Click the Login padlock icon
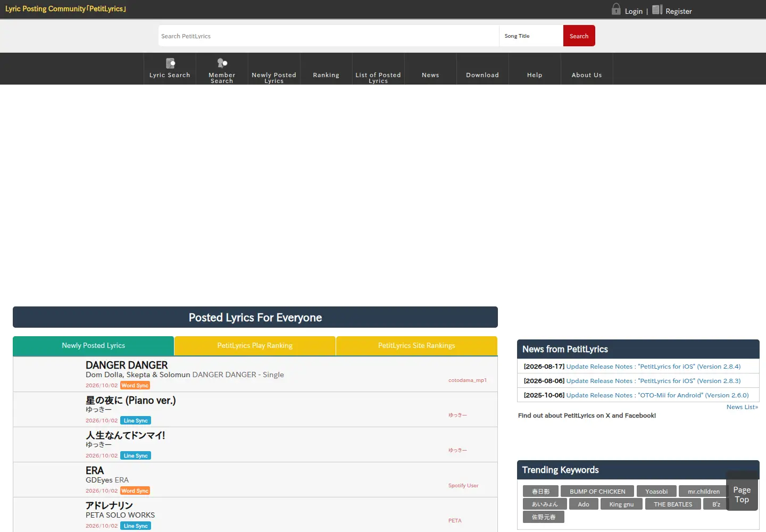 [x=616, y=9]
